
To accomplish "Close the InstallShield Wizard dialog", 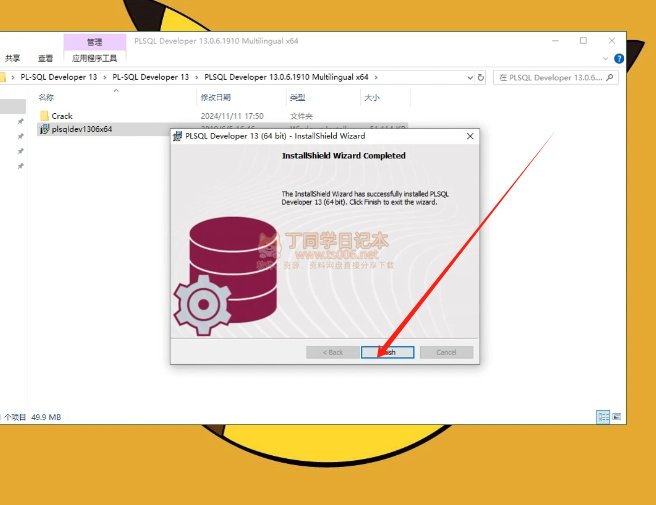I will [470, 136].
